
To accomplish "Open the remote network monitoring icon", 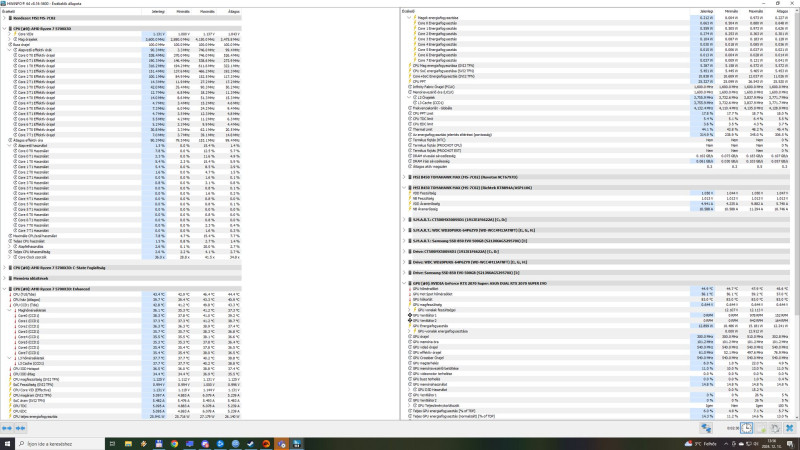I will point(706,429).
